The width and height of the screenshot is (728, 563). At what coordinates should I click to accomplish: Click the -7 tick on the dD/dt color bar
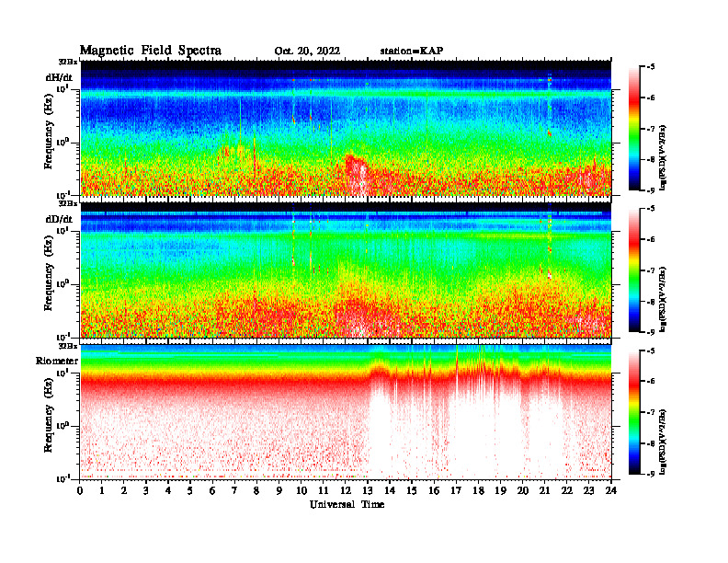point(650,270)
